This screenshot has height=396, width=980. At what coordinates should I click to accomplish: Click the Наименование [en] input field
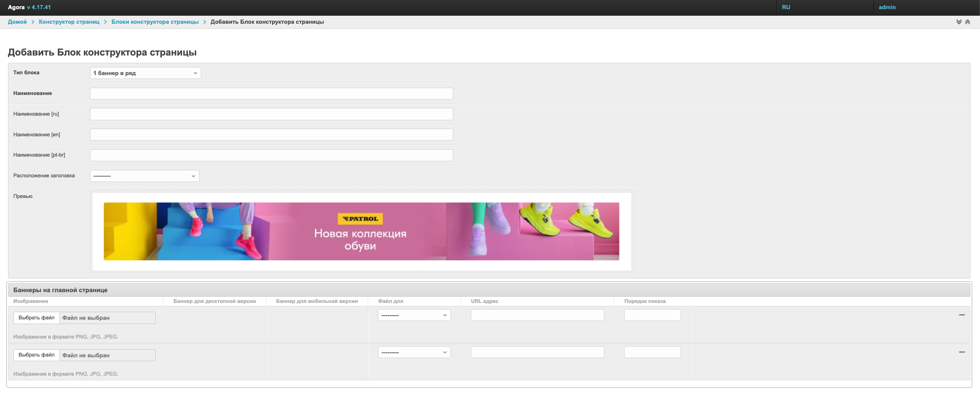(x=271, y=135)
